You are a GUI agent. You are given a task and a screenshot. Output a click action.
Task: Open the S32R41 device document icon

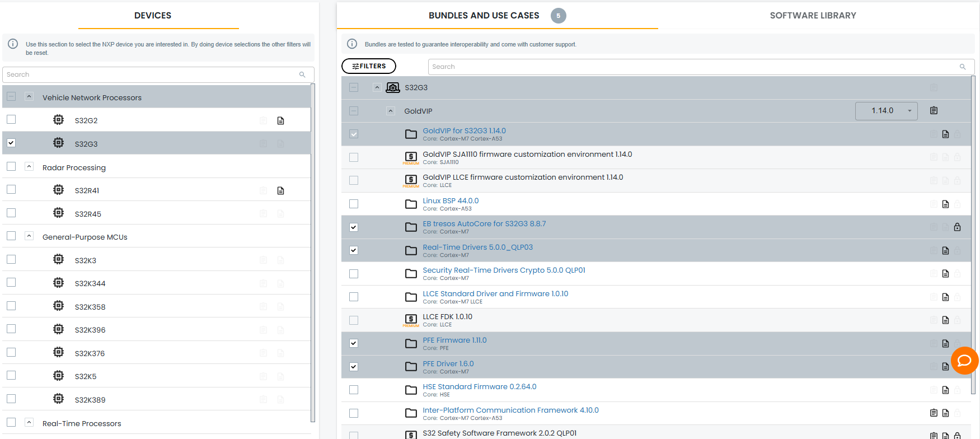pyautogui.click(x=281, y=190)
